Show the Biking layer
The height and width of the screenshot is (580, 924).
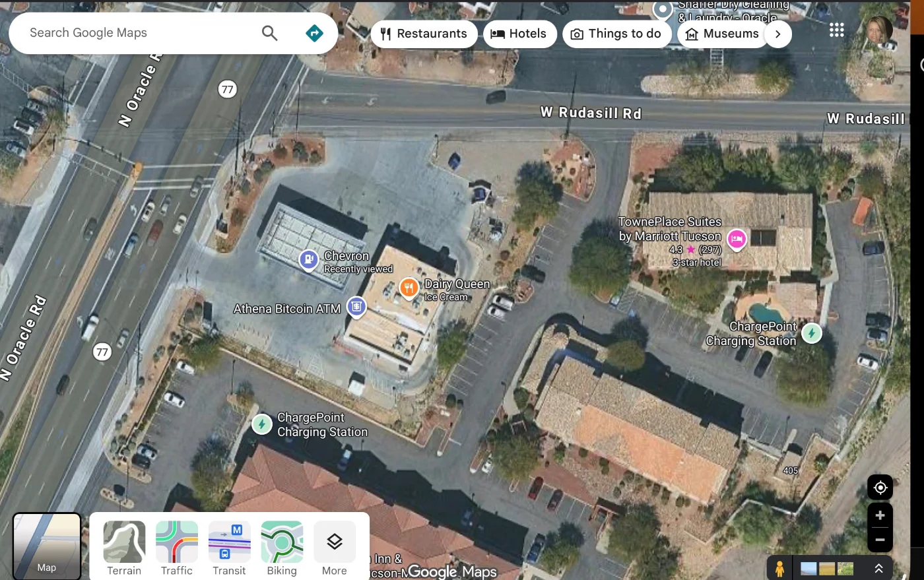pyautogui.click(x=282, y=548)
